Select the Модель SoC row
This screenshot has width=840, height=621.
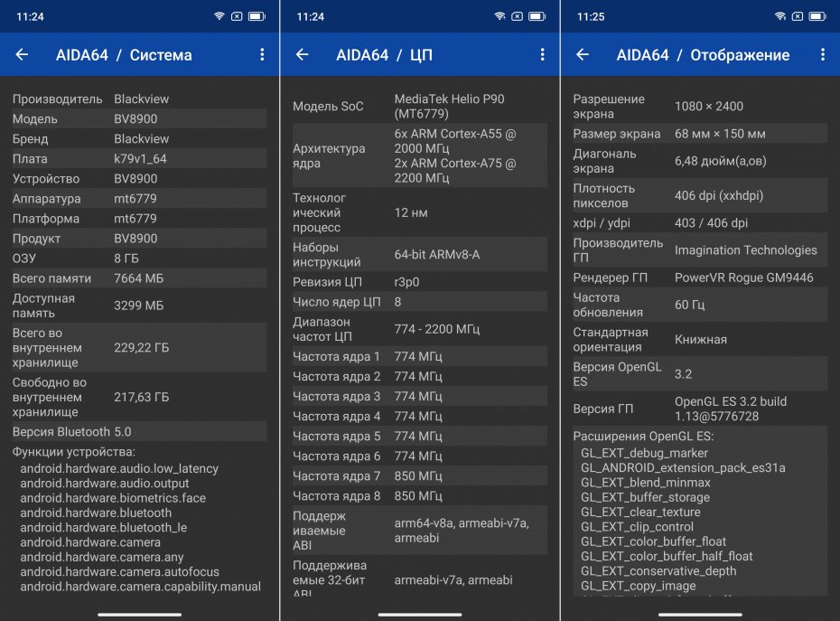[419, 106]
